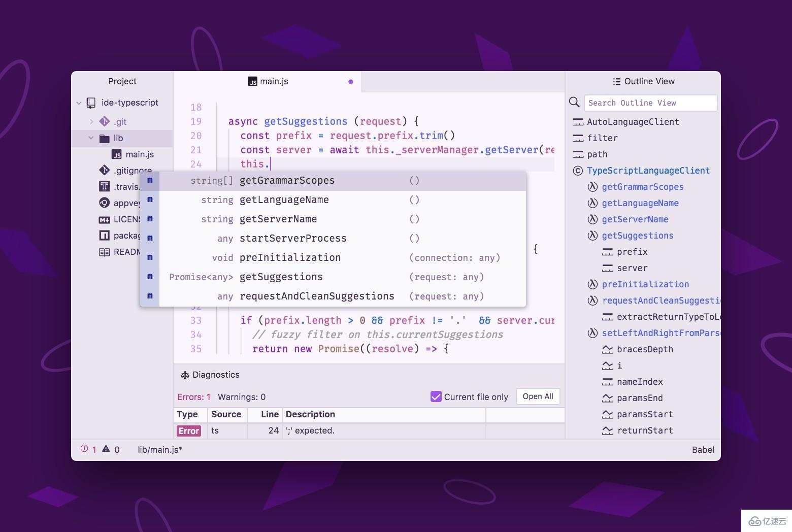Click the Markdown icon beside LICENSE file
This screenshot has width=792, height=532.
coord(104,219)
